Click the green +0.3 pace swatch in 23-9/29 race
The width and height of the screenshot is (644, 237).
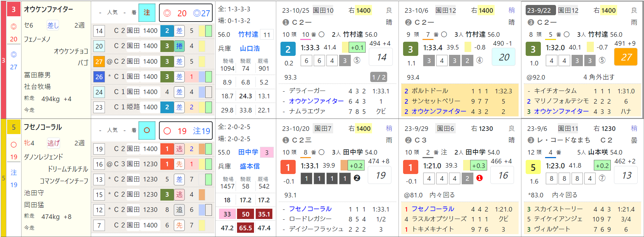point(478,166)
